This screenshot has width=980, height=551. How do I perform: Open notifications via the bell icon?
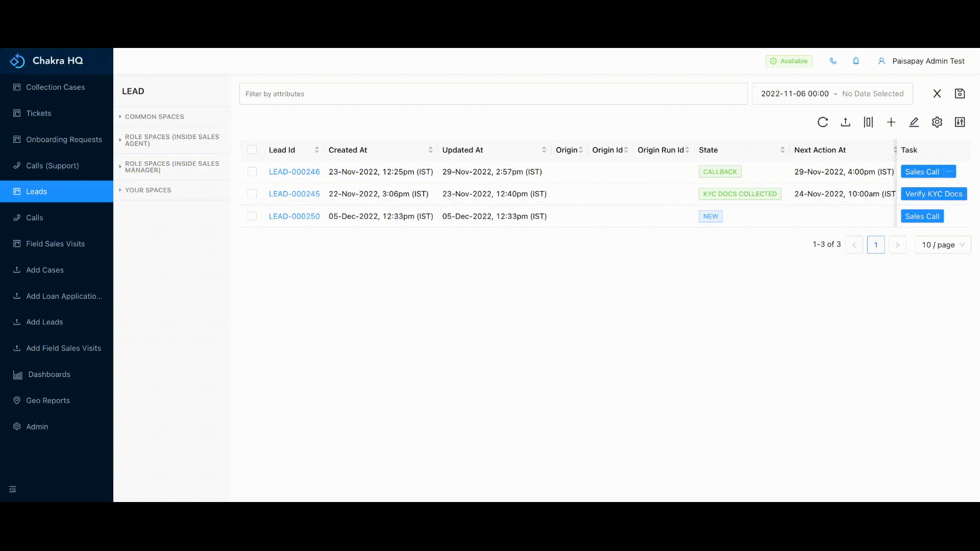[856, 61]
